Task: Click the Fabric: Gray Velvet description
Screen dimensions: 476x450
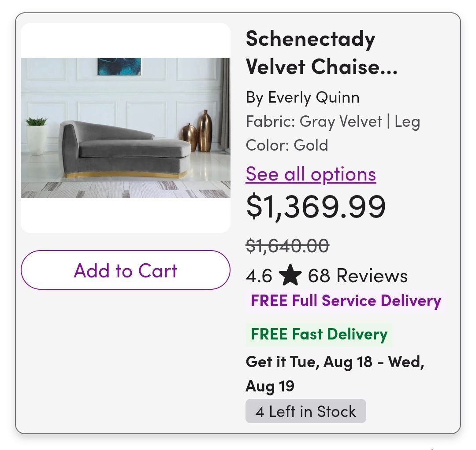Action: (x=314, y=122)
